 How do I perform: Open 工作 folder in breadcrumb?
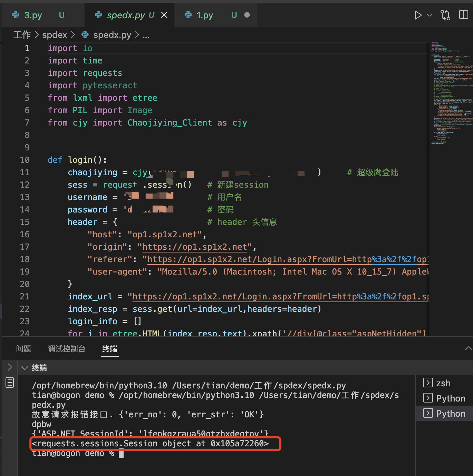coord(22,35)
